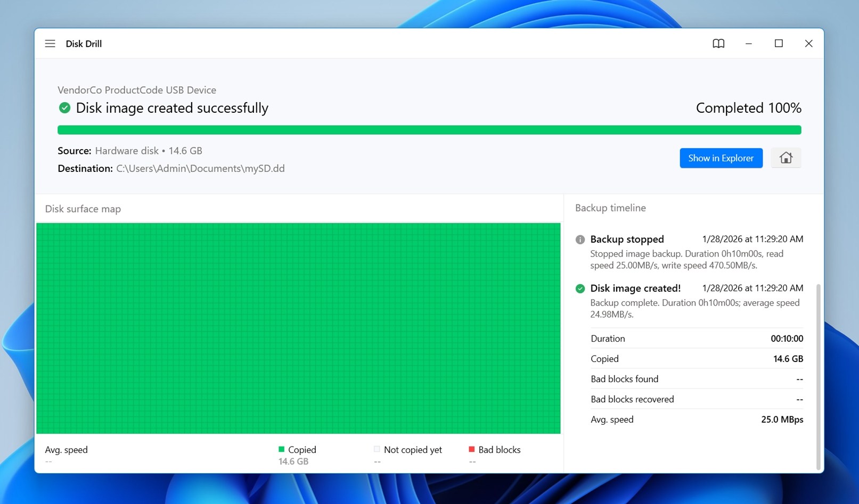Click the VendorCo ProductCode USB Device label
The width and height of the screenshot is (859, 504).
137,90
